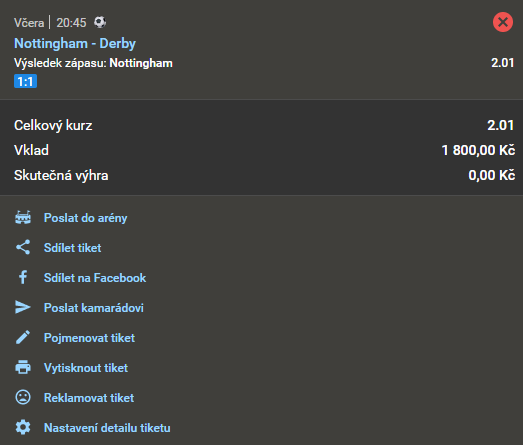Choose Sdílet tiket
The image size is (523, 445).
coord(72,248)
